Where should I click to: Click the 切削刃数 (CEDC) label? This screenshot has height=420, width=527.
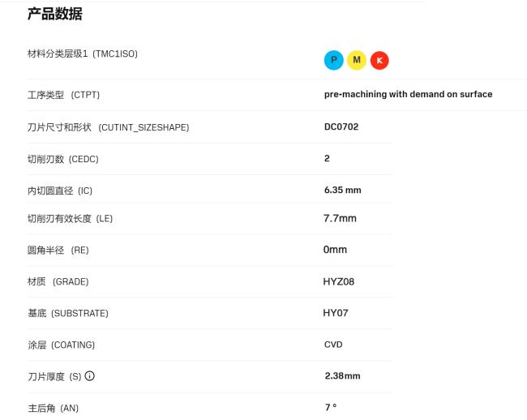pos(62,159)
